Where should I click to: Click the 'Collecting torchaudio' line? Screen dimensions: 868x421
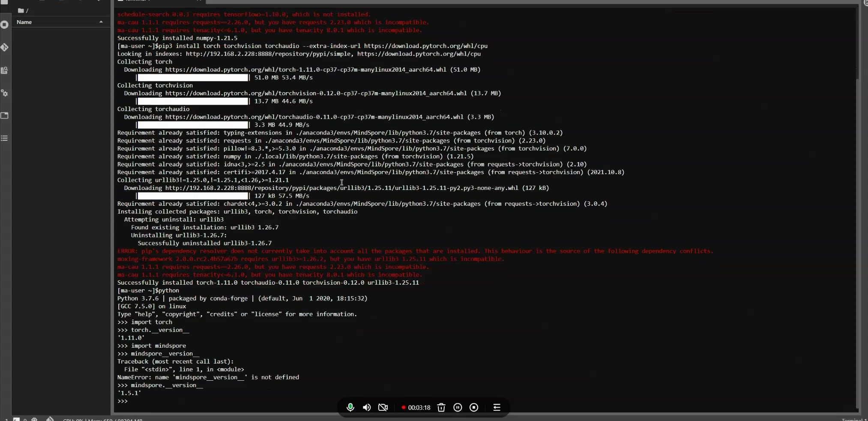point(153,109)
